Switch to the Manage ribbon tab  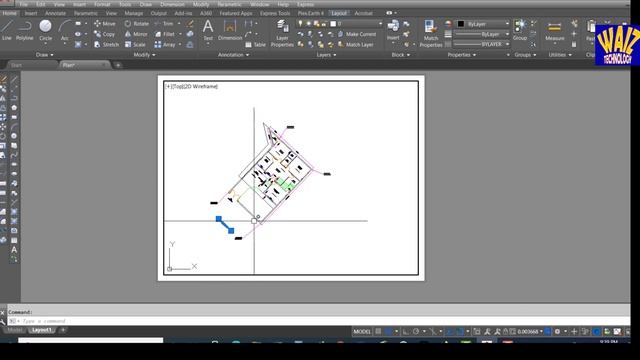(133, 13)
